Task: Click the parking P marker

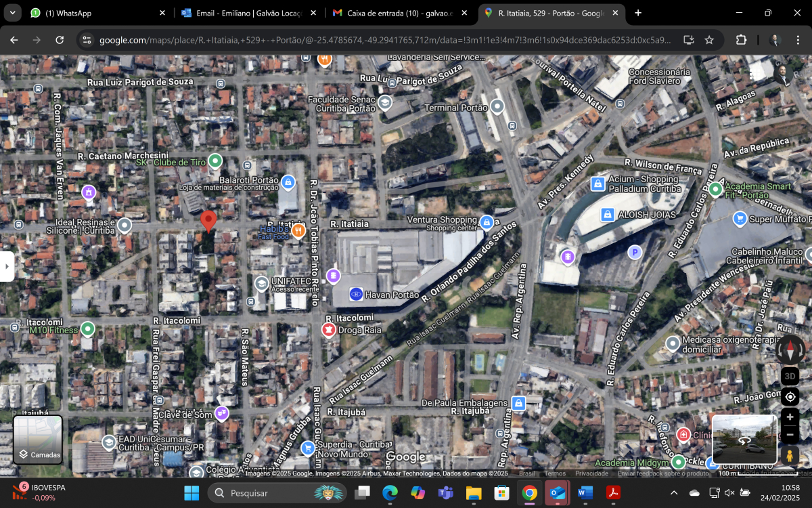Action: (x=635, y=253)
